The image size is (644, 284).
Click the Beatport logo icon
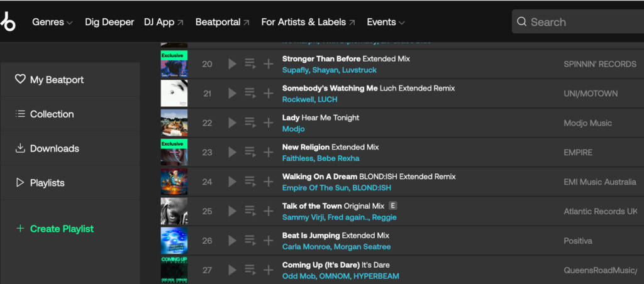[8, 22]
